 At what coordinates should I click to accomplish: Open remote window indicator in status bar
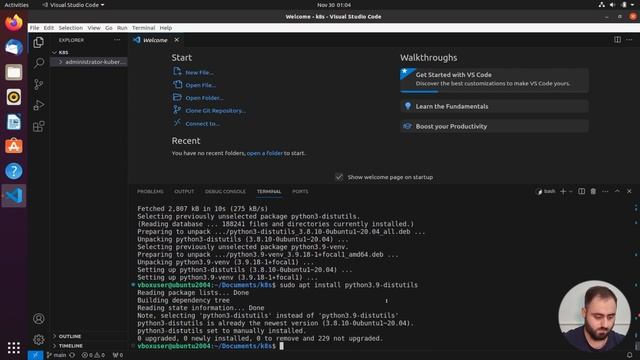[x=35, y=355]
